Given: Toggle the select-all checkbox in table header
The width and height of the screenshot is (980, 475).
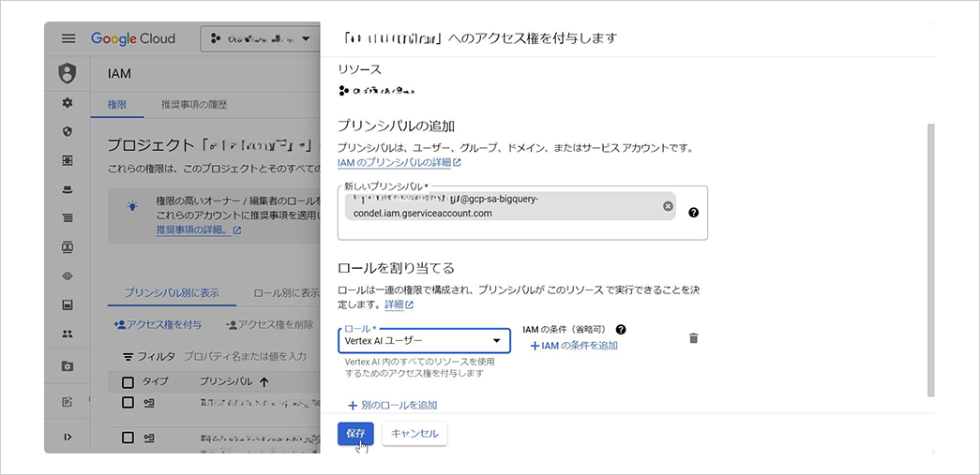Looking at the screenshot, I should [x=128, y=381].
